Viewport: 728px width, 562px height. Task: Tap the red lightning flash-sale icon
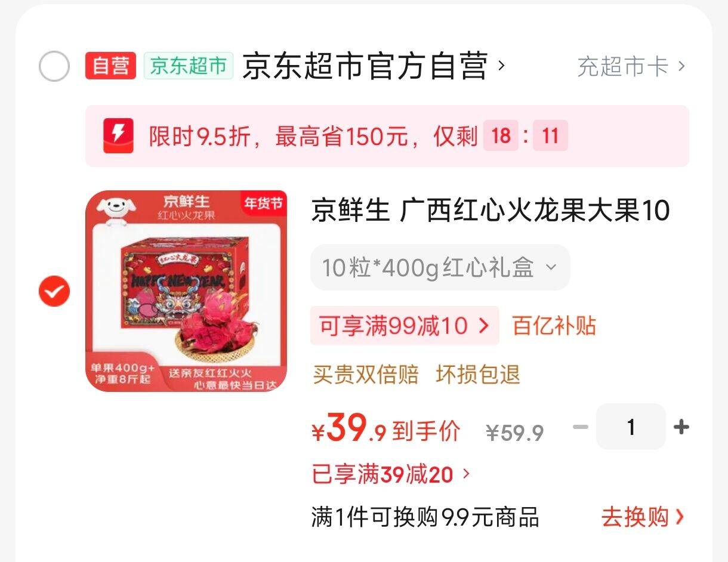[118, 135]
